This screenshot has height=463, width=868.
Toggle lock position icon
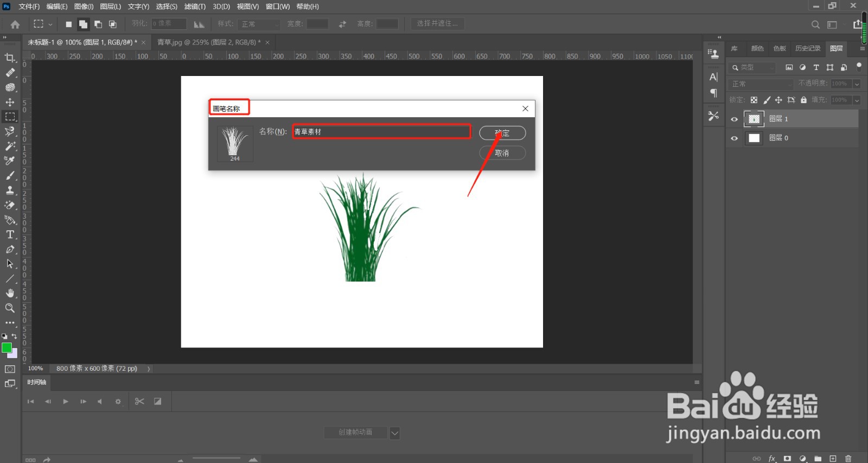(x=778, y=100)
